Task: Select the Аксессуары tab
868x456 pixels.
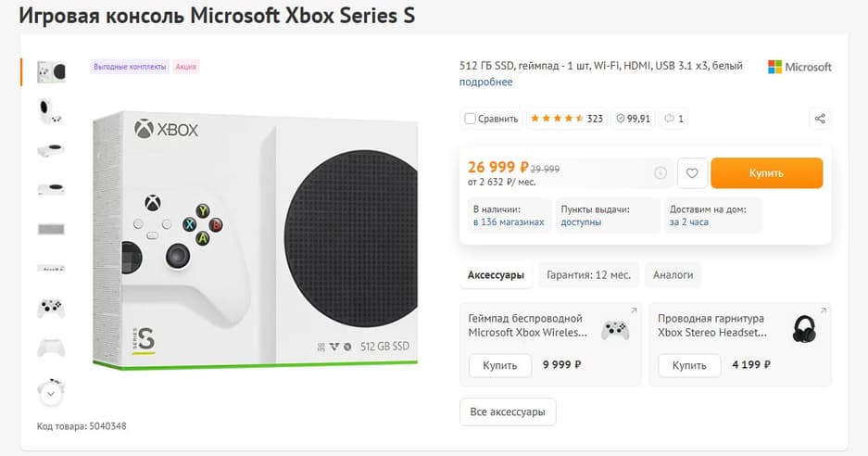Action: [x=496, y=275]
